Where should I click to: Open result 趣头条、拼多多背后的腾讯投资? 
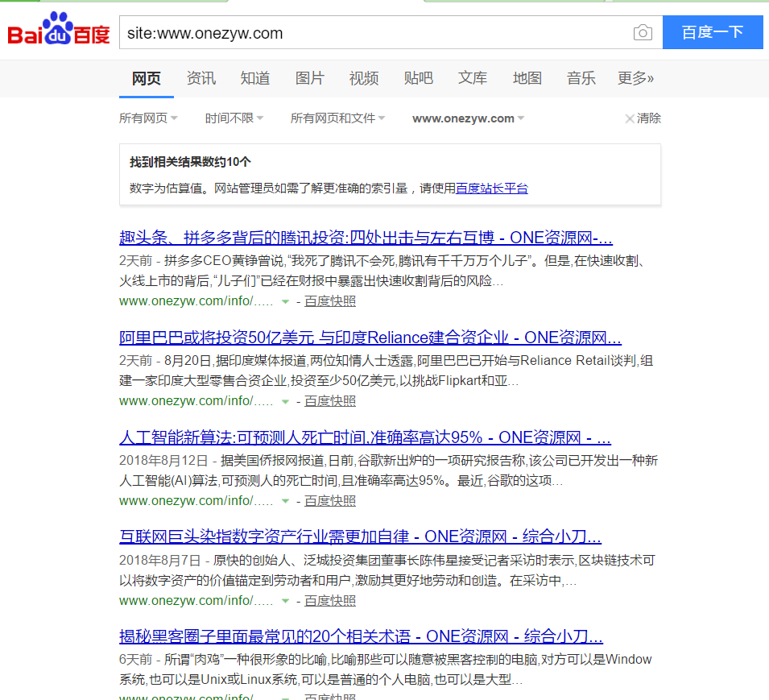click(366, 238)
